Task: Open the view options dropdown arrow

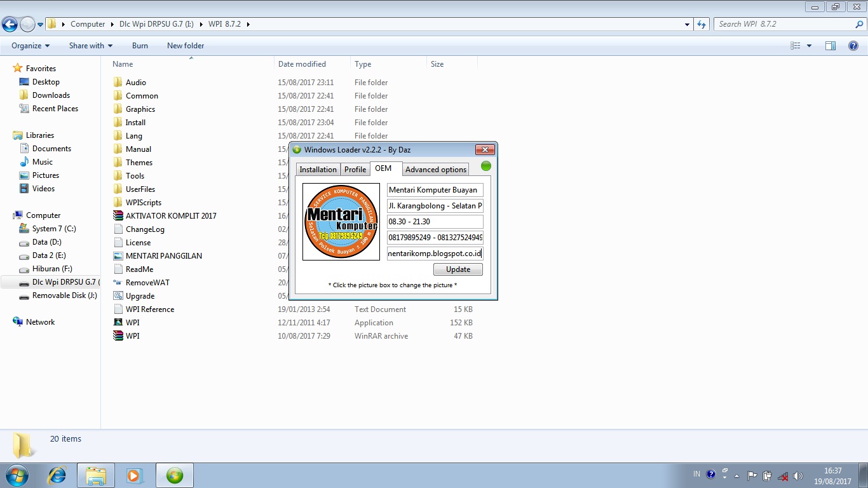Action: (809, 46)
